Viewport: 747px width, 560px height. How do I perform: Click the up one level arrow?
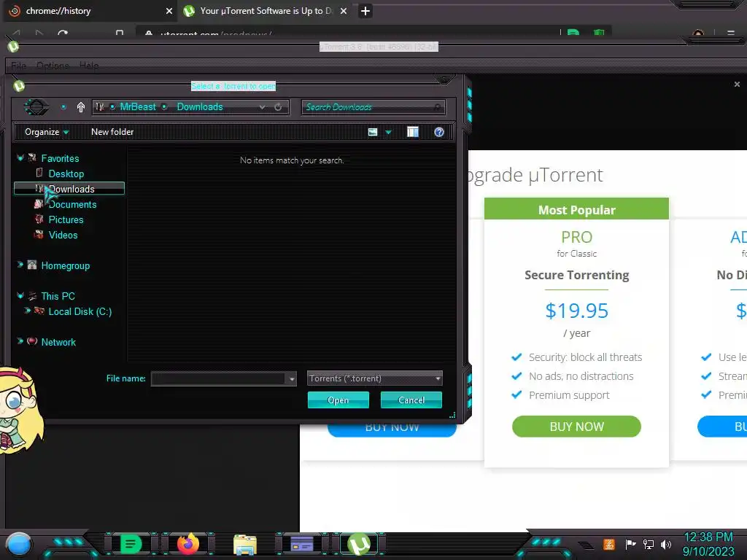click(x=80, y=107)
